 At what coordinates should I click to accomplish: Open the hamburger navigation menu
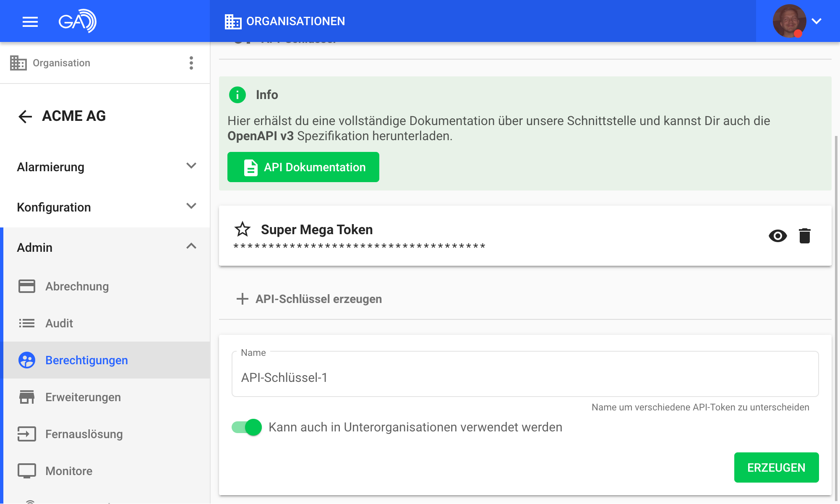pyautogui.click(x=30, y=21)
